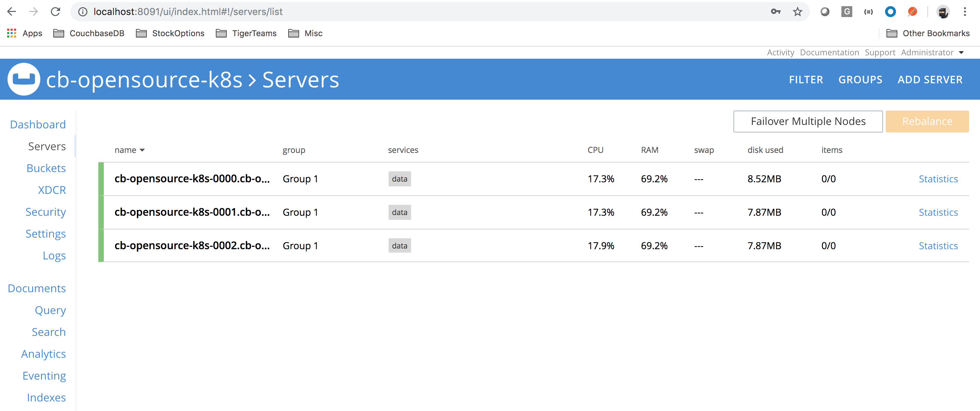Open the Apps grid shortcut
Viewport: 980px width, 411px height.
[x=25, y=33]
